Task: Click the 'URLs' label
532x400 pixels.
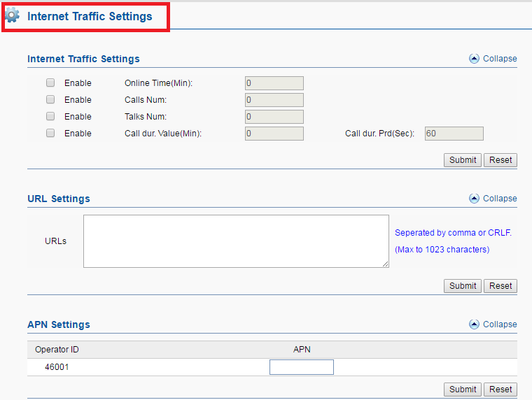Action: click(55, 241)
